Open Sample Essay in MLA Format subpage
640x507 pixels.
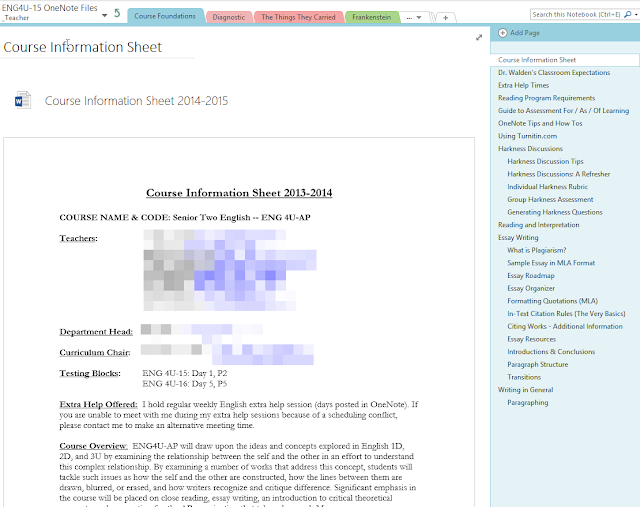(551, 262)
